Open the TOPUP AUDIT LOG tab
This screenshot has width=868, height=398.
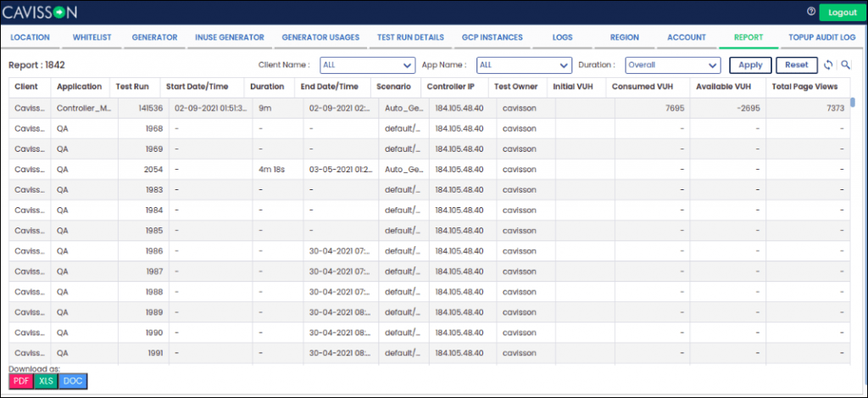(822, 37)
